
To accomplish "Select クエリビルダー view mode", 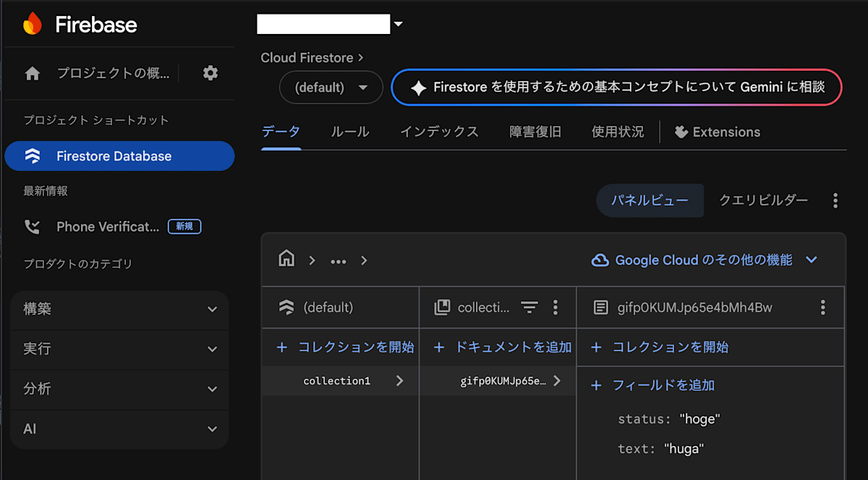I will 763,201.
